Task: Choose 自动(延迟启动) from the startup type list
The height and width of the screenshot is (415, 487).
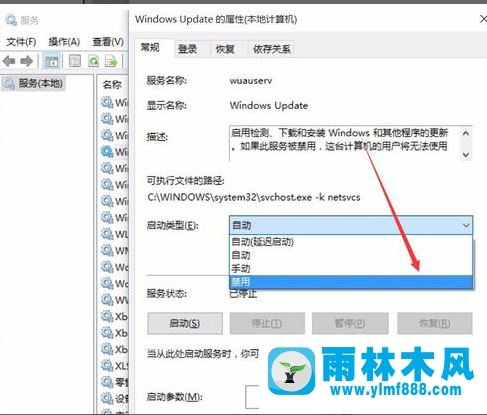Action: [x=351, y=242]
